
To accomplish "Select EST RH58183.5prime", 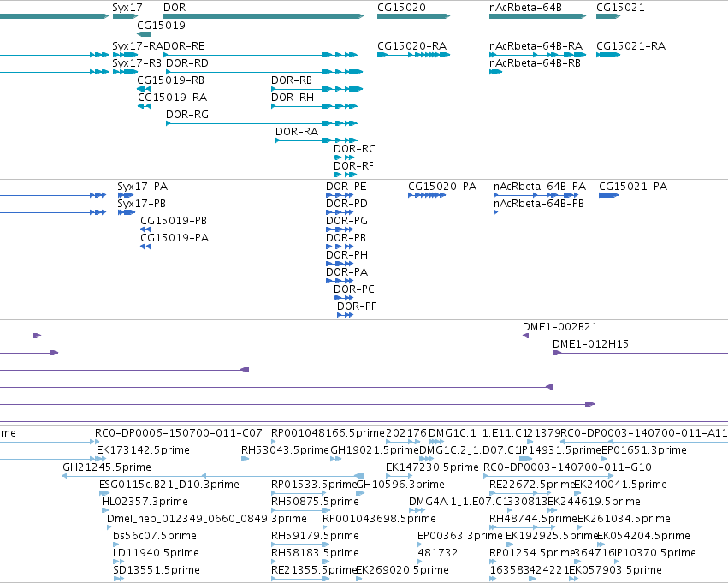I will pyautogui.click(x=300, y=562).
